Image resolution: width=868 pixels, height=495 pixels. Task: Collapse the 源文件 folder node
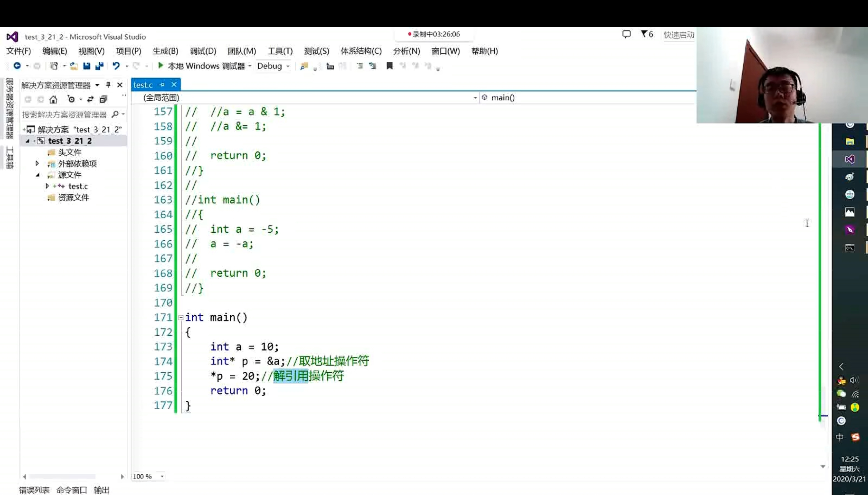pos(37,175)
